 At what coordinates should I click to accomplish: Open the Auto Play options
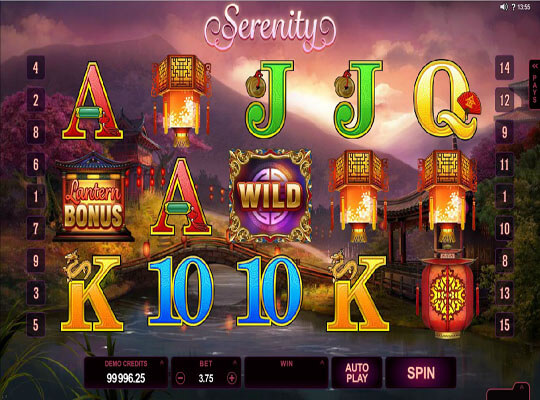(x=357, y=373)
